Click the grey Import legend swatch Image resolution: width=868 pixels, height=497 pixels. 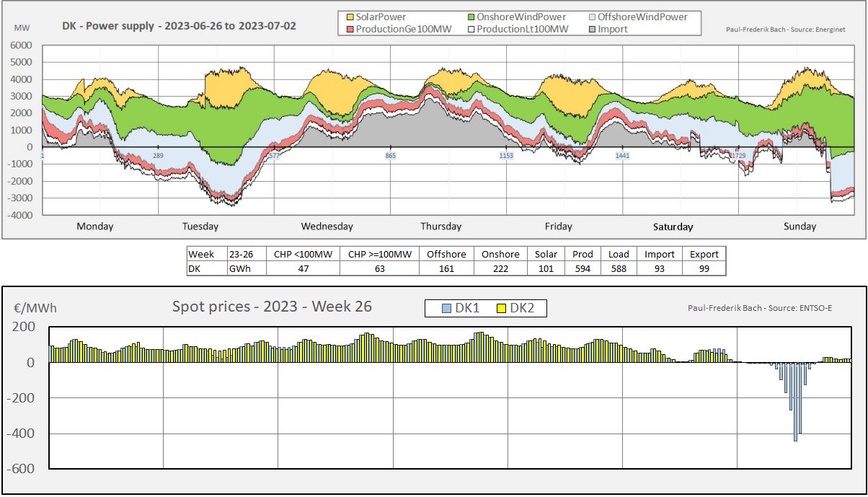pyautogui.click(x=591, y=29)
